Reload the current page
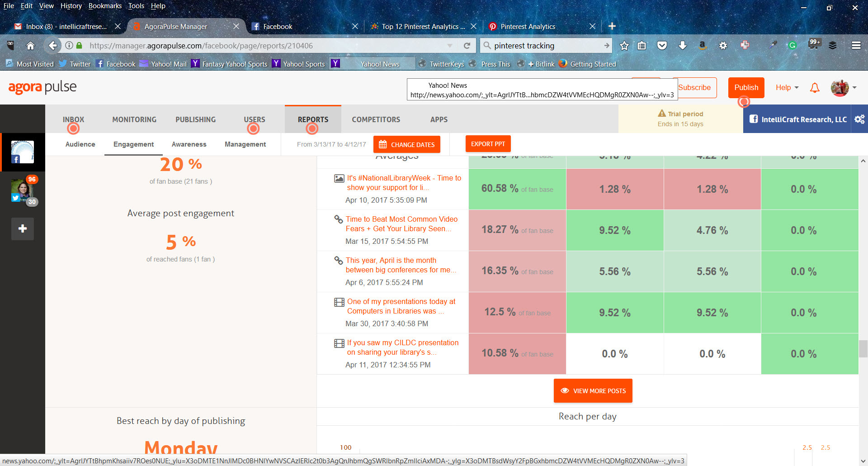Viewport: 868px width, 466px height. tap(467, 46)
